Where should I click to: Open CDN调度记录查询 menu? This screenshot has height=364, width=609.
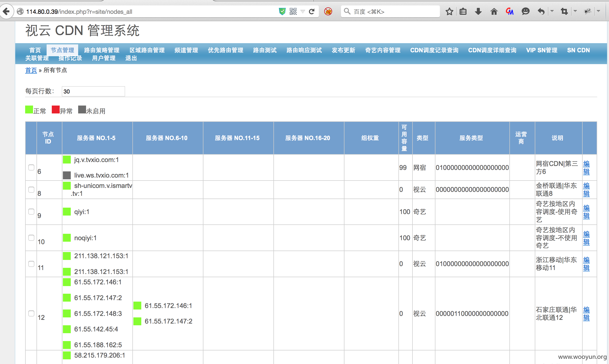pyautogui.click(x=434, y=50)
